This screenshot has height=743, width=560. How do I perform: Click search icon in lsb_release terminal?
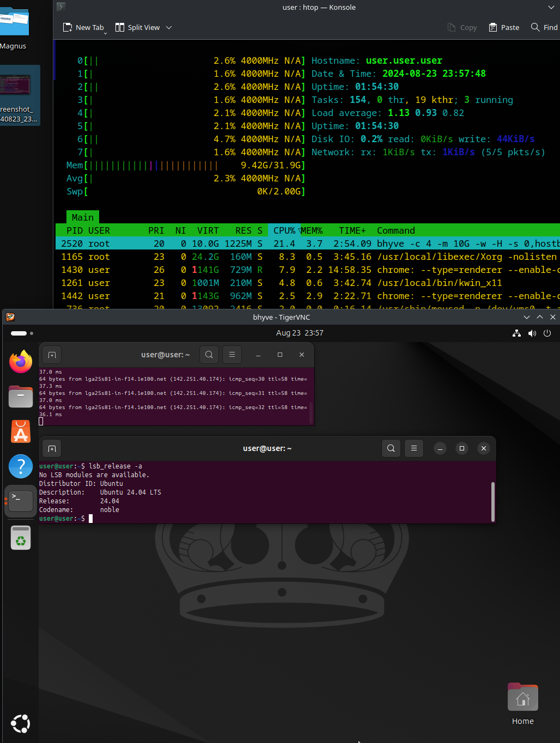pos(391,448)
